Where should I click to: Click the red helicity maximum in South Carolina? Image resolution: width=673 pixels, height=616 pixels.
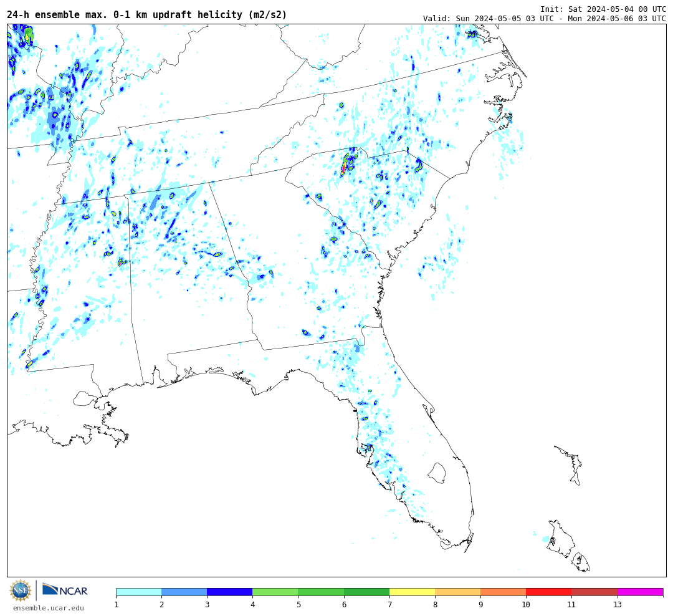[343, 168]
